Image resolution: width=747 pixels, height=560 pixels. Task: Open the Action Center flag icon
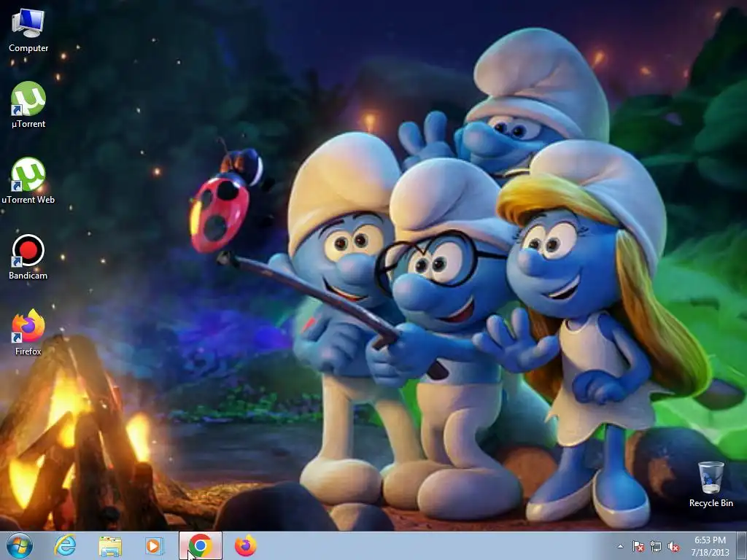638,546
